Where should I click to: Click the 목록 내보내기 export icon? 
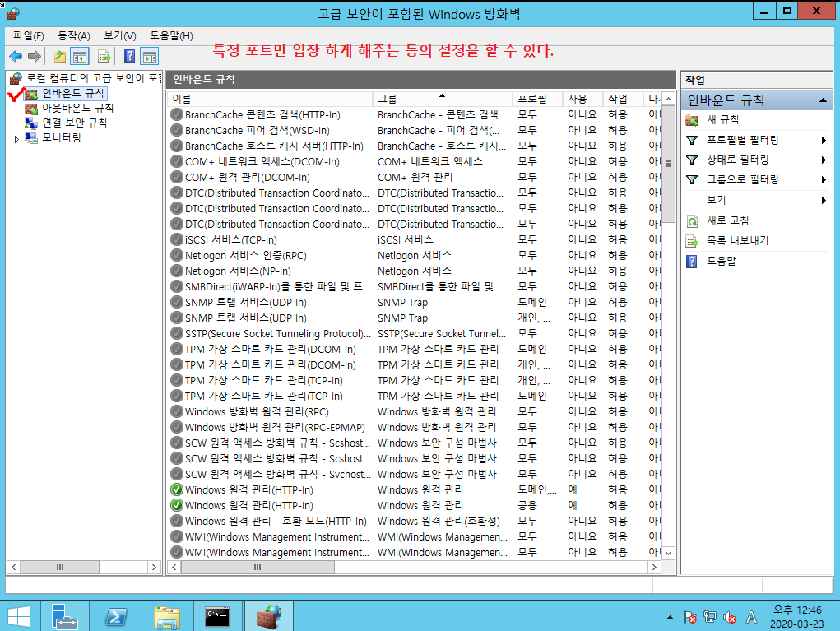(x=692, y=241)
